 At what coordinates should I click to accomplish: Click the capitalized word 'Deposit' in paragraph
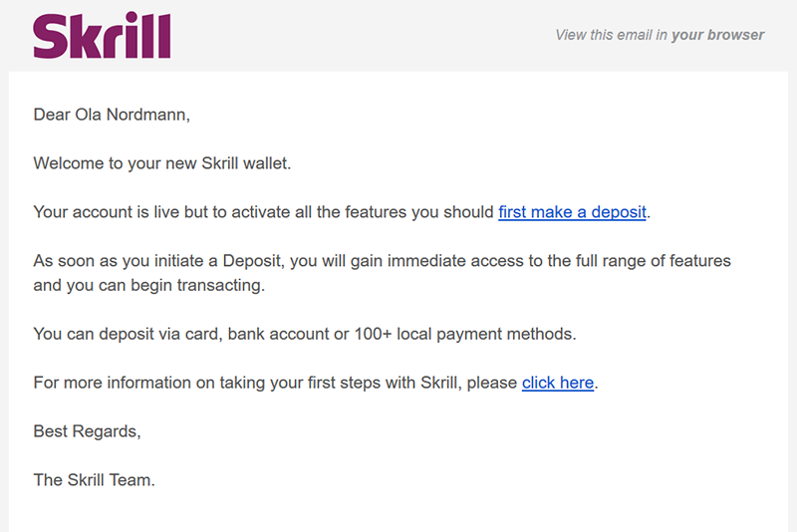click(x=252, y=261)
